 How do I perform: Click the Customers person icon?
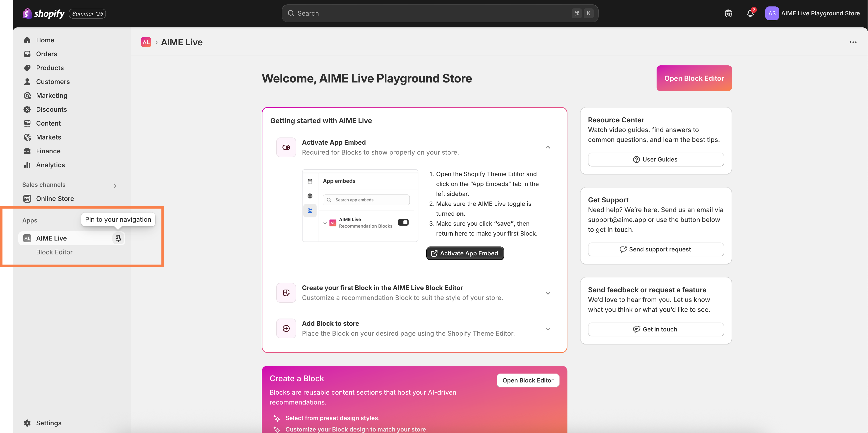click(27, 81)
